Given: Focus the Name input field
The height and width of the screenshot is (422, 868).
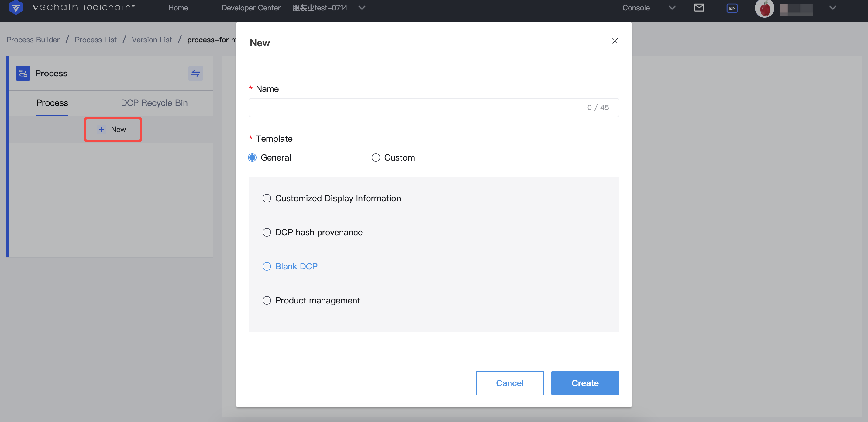Looking at the screenshot, I should click(x=434, y=108).
